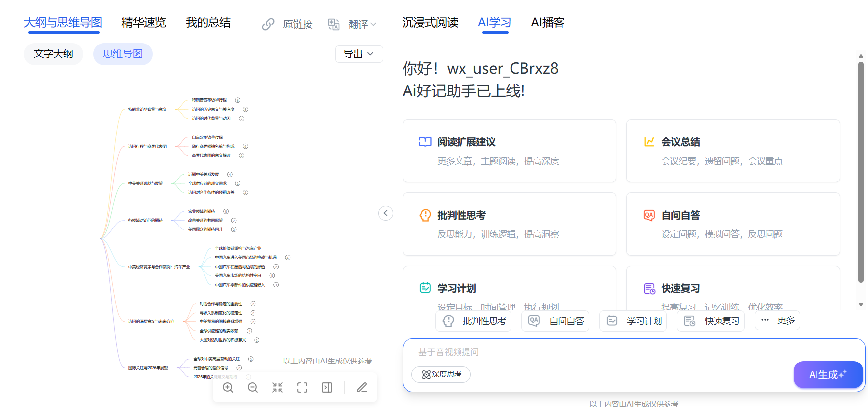This screenshot has width=868, height=408.
Task: Click the pencil edit icon
Action: pyautogui.click(x=362, y=388)
